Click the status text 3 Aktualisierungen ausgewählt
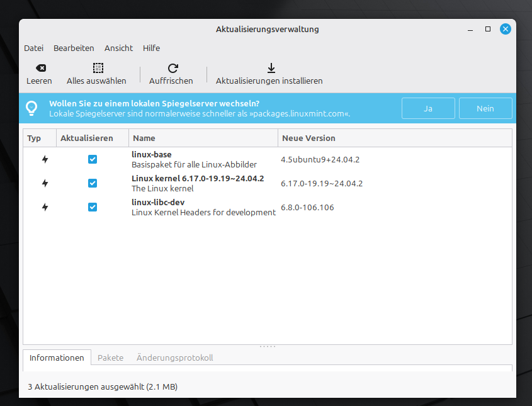 [103, 386]
